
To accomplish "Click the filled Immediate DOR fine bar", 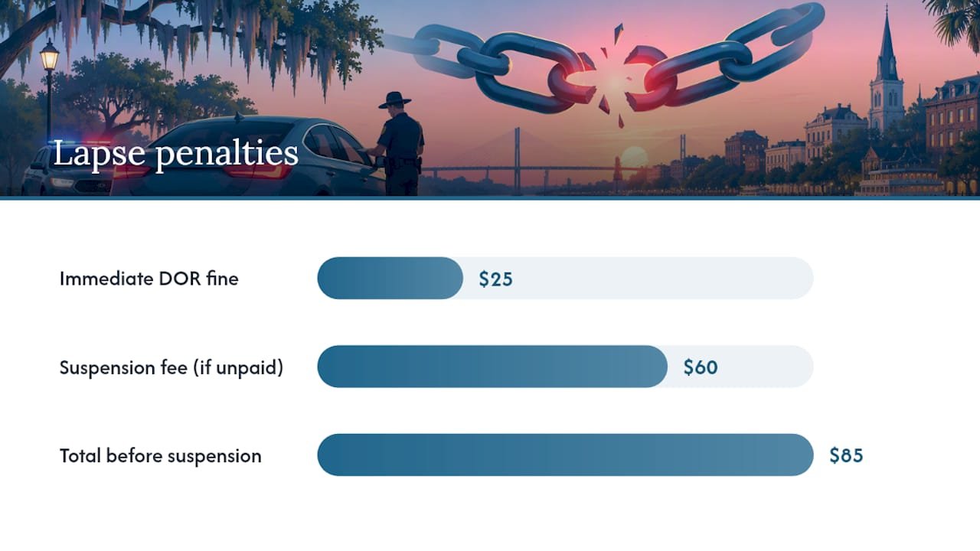I will [390, 278].
